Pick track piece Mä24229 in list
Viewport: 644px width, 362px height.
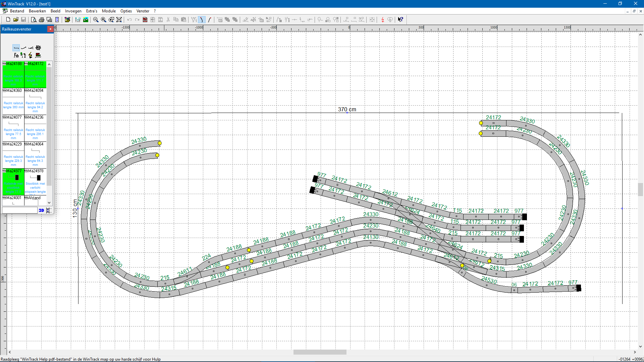[x=13, y=155]
